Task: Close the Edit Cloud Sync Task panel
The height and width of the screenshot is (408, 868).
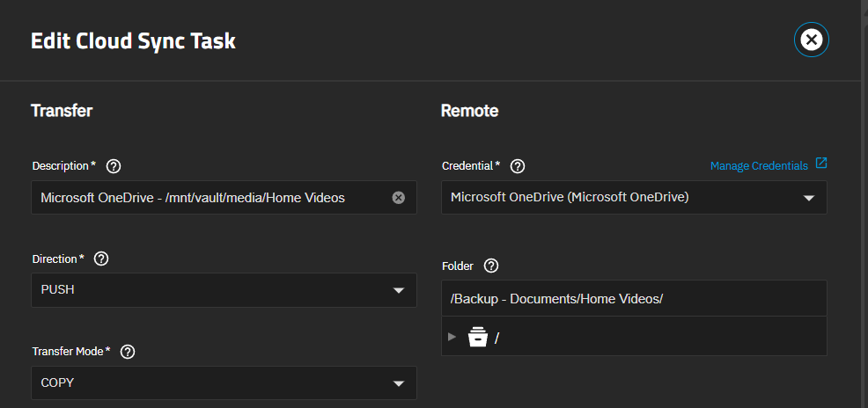Action: click(x=811, y=40)
